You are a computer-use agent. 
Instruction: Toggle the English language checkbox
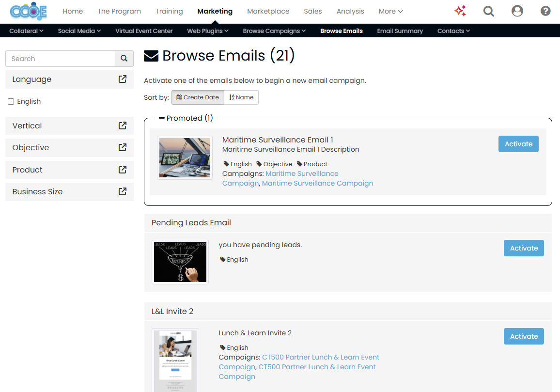[11, 101]
